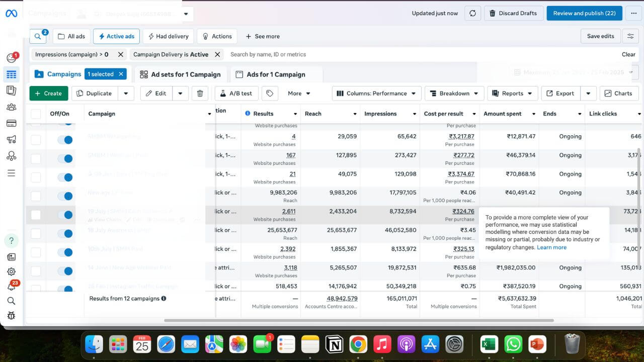The height and width of the screenshot is (362, 644).
Task: Click the trash delete icon in toolbar
Action: tap(200, 94)
